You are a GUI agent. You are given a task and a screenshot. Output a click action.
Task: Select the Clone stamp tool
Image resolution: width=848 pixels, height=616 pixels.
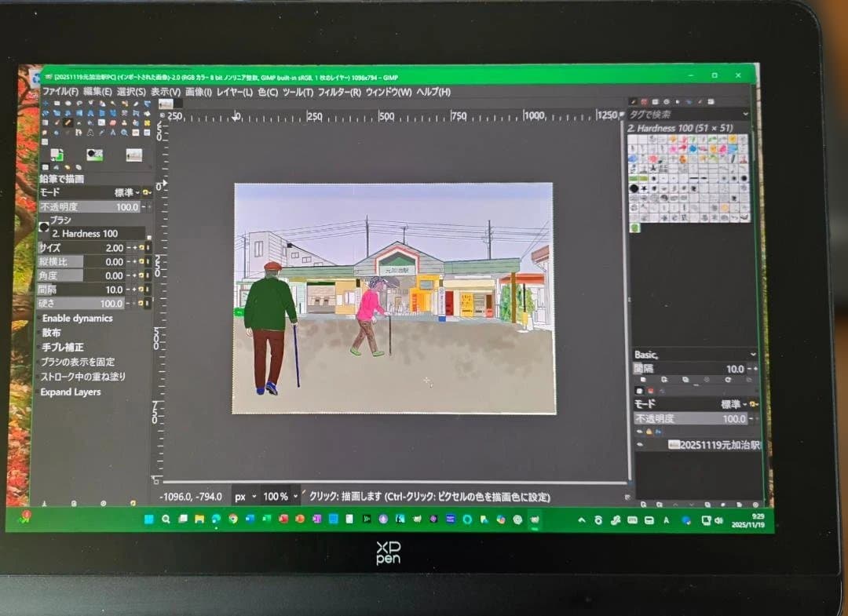click(124, 122)
